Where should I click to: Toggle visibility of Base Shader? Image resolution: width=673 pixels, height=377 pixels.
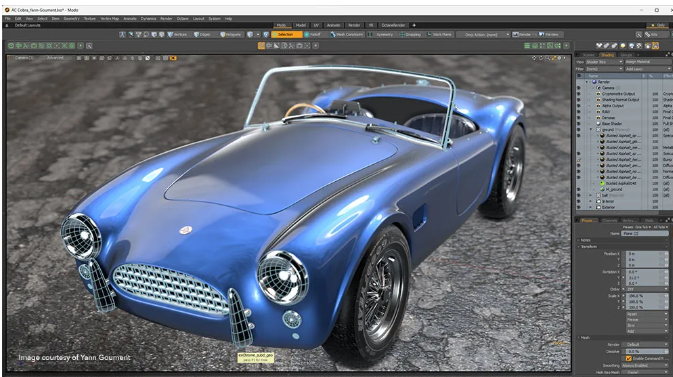579,124
